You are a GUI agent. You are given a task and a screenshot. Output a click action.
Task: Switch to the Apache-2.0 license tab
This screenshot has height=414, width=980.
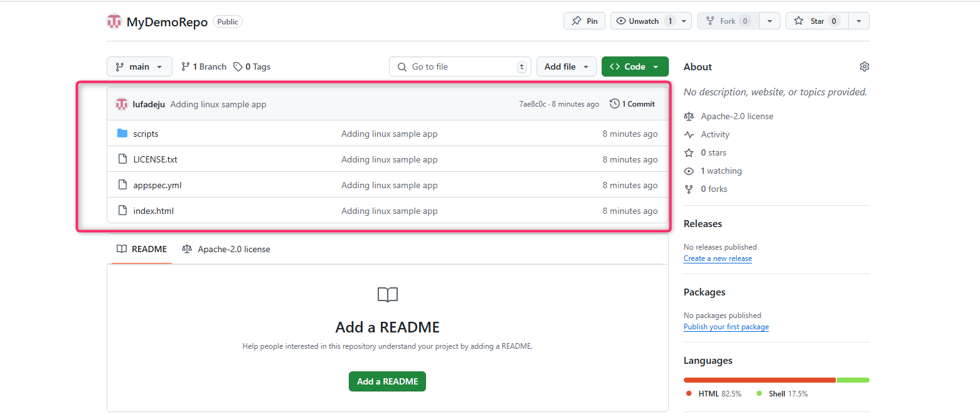pyautogui.click(x=226, y=249)
